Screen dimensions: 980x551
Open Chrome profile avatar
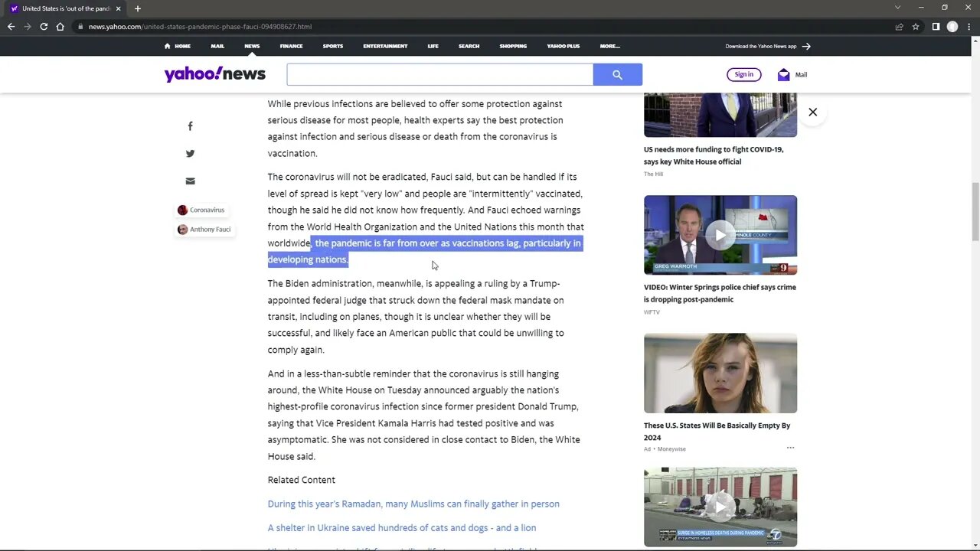coord(952,27)
